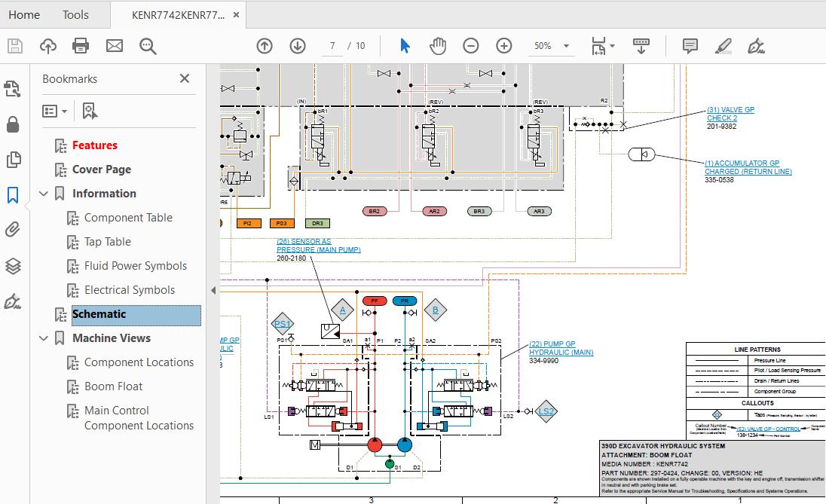Switch to the Home tab
This screenshot has height=504, width=826.
pos(24,15)
